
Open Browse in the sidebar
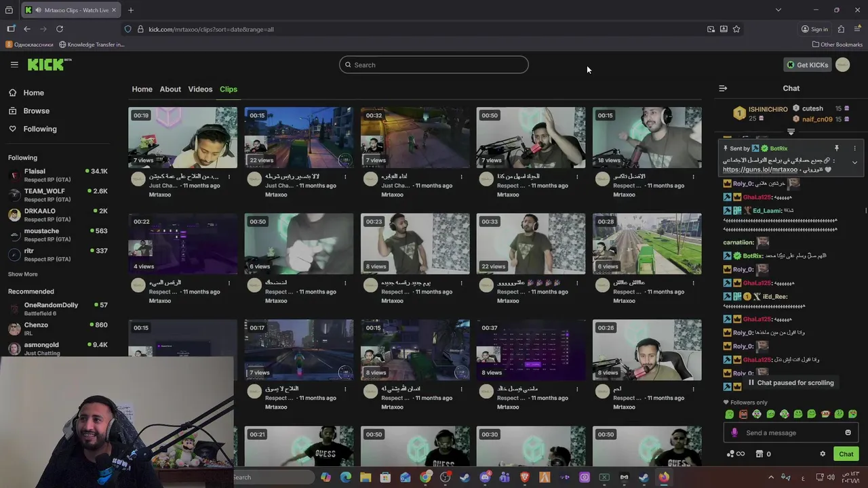[x=36, y=110]
